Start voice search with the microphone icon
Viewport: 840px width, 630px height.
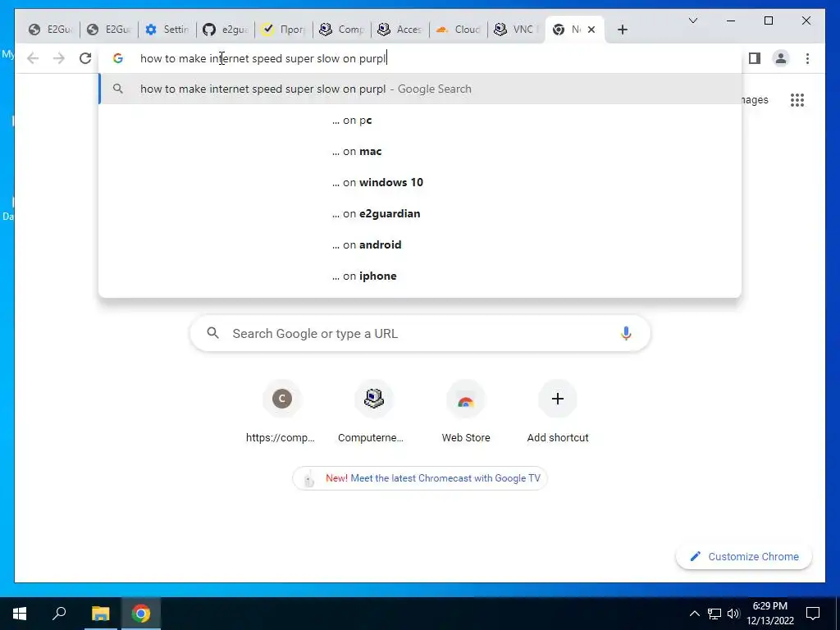[626, 334]
